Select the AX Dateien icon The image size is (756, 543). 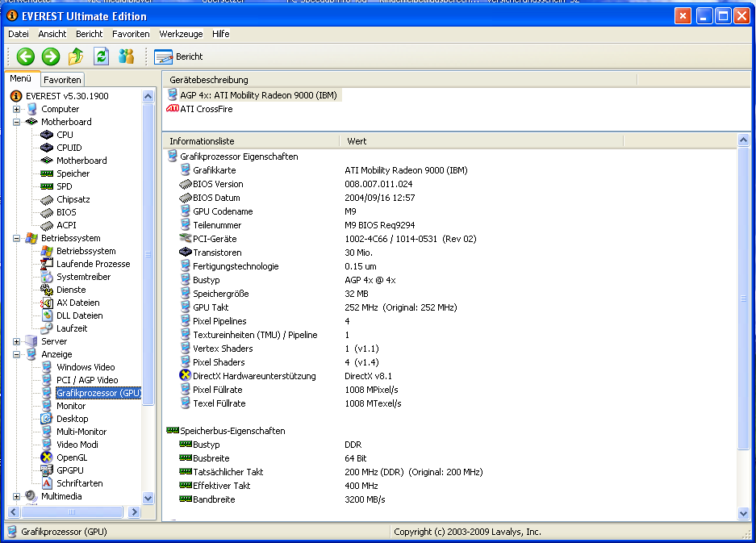point(47,303)
